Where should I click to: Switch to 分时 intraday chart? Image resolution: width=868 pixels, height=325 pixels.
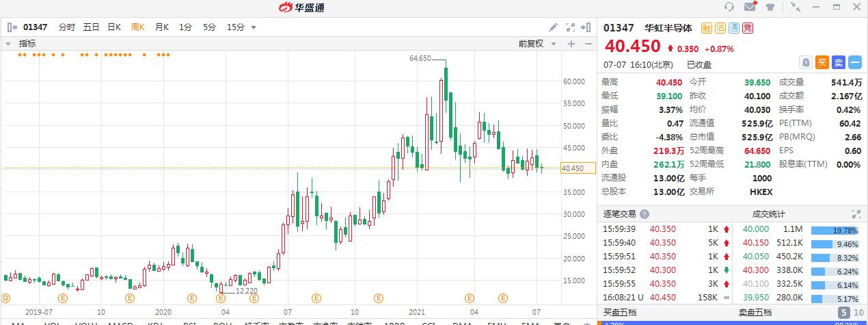click(67, 27)
